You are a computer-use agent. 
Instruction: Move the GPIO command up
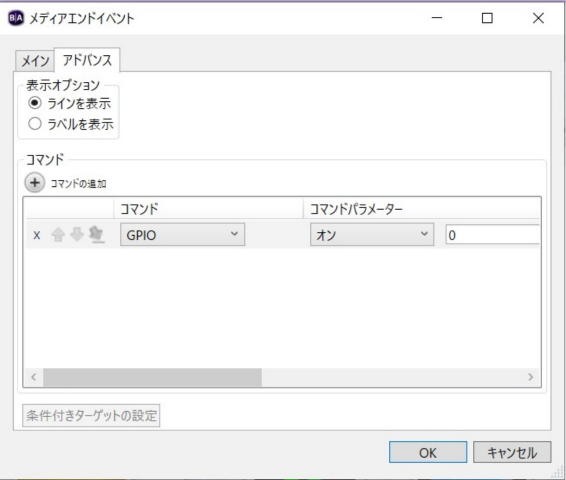click(58, 235)
